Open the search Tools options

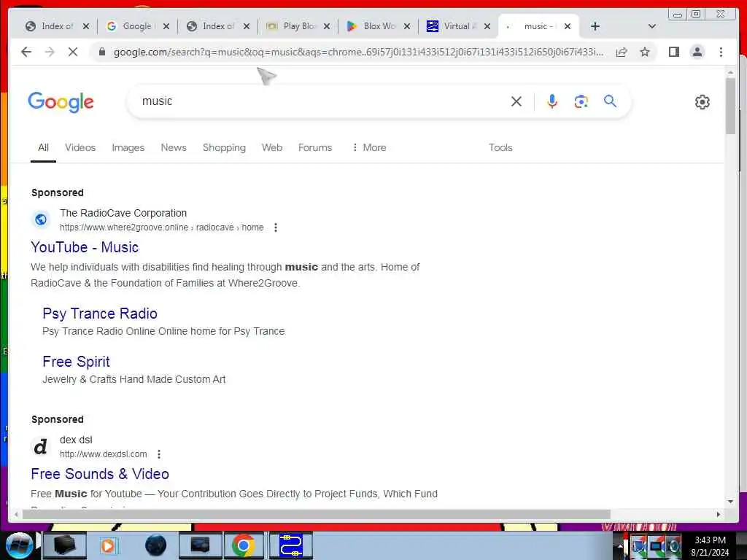tap(500, 147)
